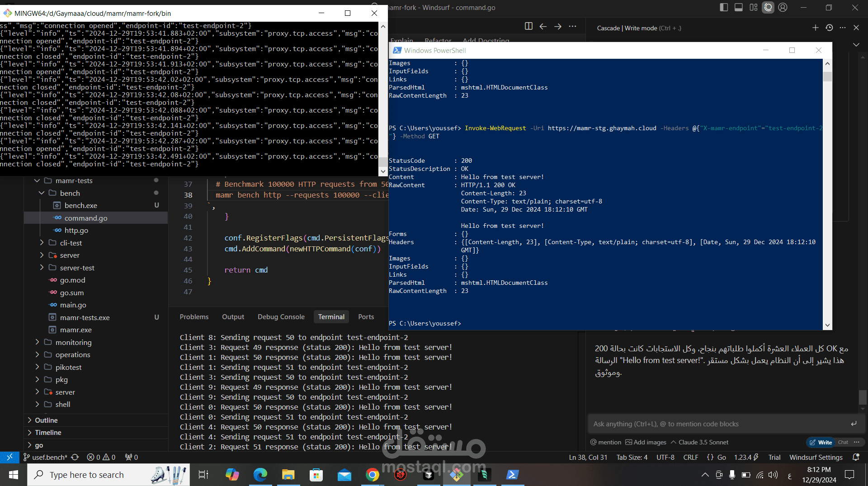Click the @ mention button

[606, 442]
